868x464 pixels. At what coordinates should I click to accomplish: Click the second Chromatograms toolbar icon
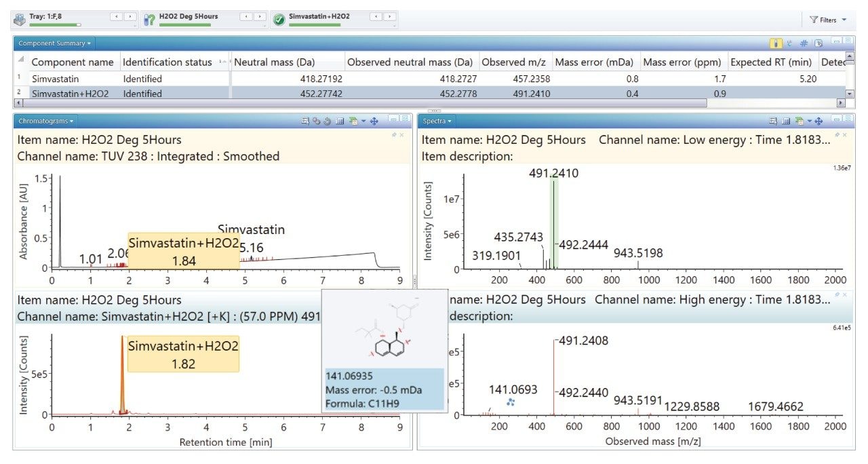point(316,121)
